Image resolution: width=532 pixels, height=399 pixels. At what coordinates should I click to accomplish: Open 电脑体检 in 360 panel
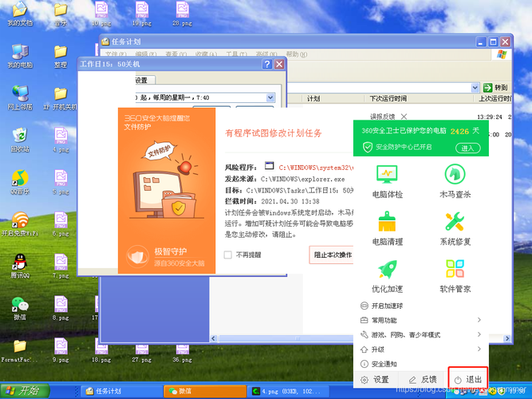click(387, 181)
